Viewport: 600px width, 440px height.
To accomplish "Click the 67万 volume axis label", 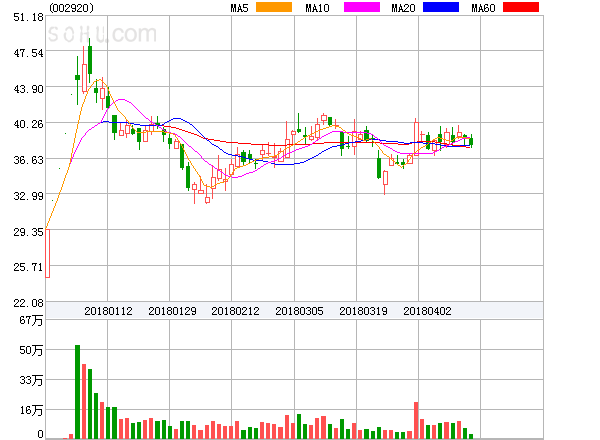I will (x=31, y=320).
